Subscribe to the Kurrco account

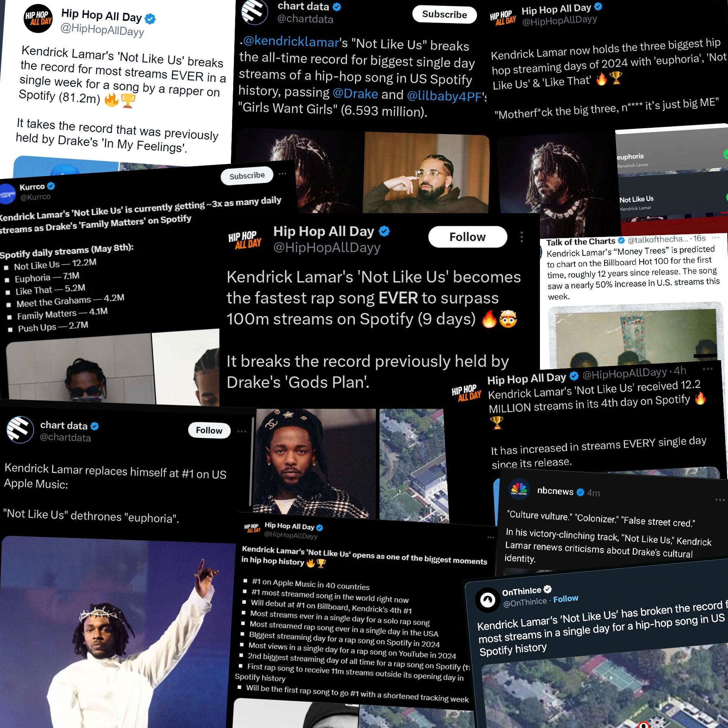click(247, 176)
